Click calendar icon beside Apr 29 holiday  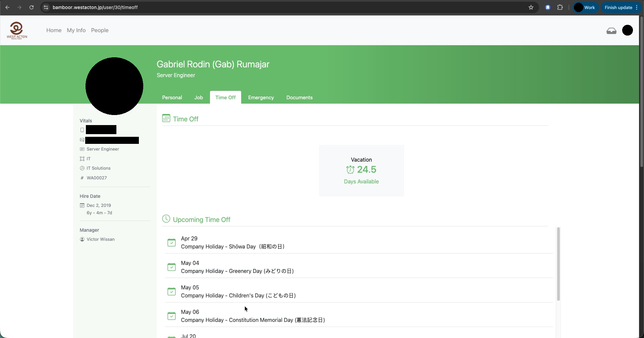[171, 242]
